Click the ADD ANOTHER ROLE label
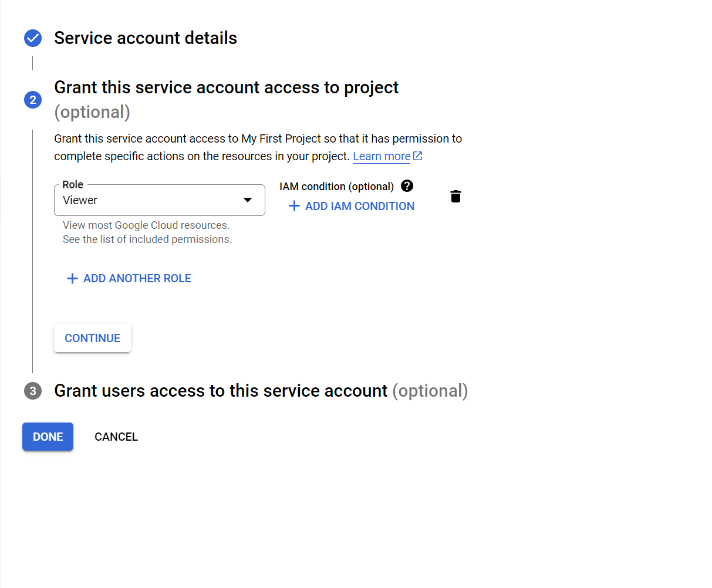Screen dimensions: 712x588 tap(137, 279)
